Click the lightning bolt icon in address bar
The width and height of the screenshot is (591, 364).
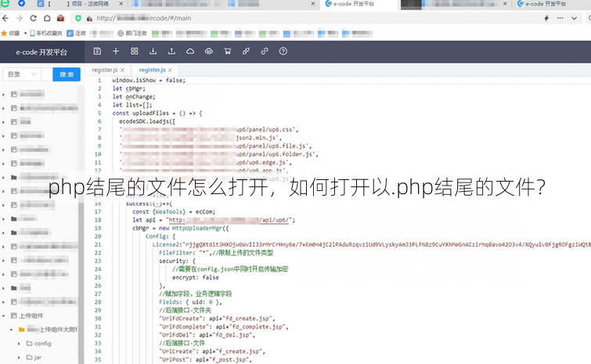pos(546,18)
